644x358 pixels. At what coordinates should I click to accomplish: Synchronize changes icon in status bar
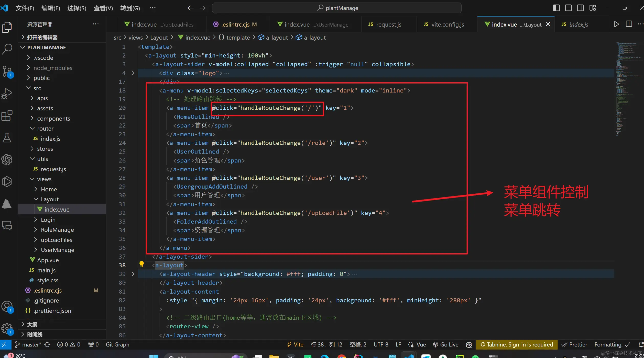pos(47,344)
